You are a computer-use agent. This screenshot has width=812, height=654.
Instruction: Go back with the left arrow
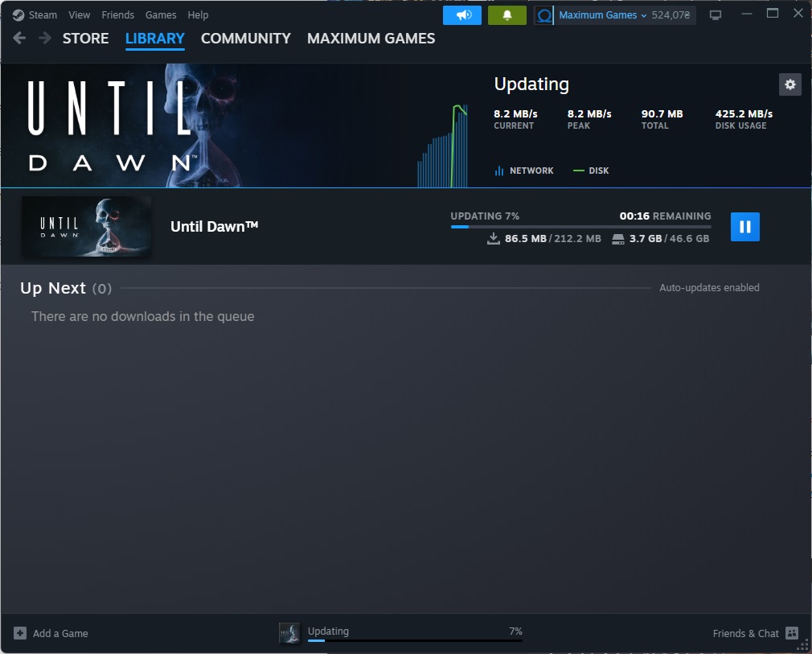(19, 38)
